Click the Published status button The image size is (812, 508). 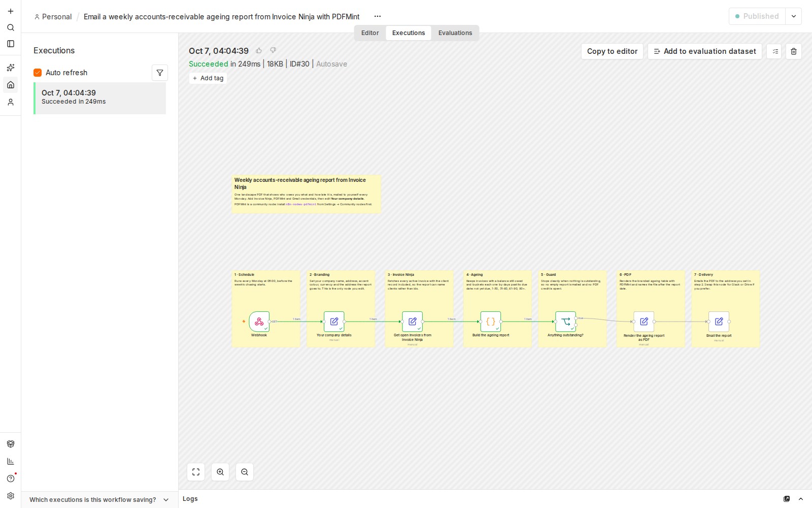click(757, 16)
